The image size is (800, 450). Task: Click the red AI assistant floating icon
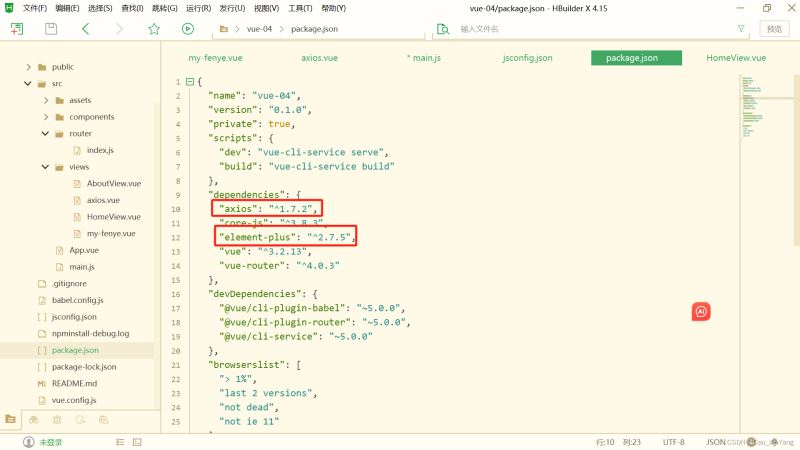701,312
